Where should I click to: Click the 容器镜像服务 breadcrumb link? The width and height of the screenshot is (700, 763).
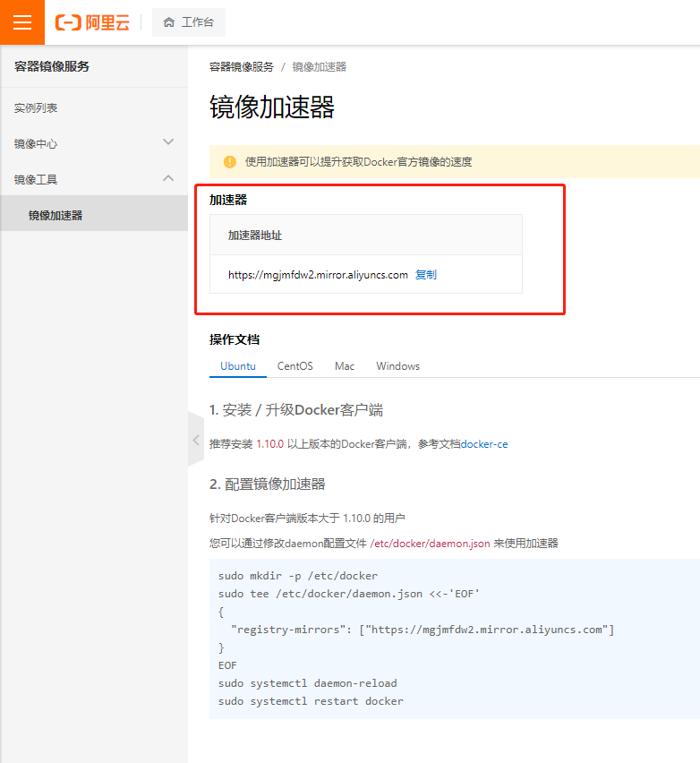pos(242,67)
